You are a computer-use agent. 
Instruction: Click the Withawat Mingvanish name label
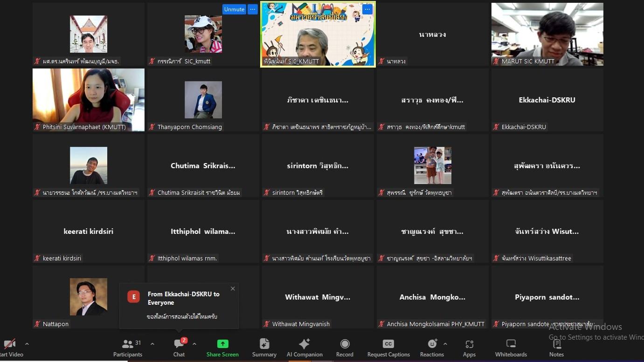[301, 324]
